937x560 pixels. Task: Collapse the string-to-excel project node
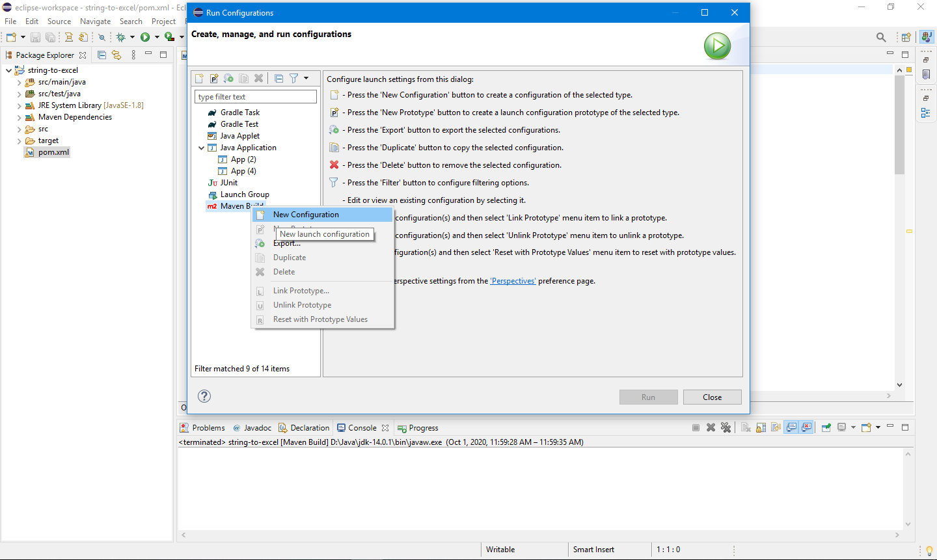[8, 70]
